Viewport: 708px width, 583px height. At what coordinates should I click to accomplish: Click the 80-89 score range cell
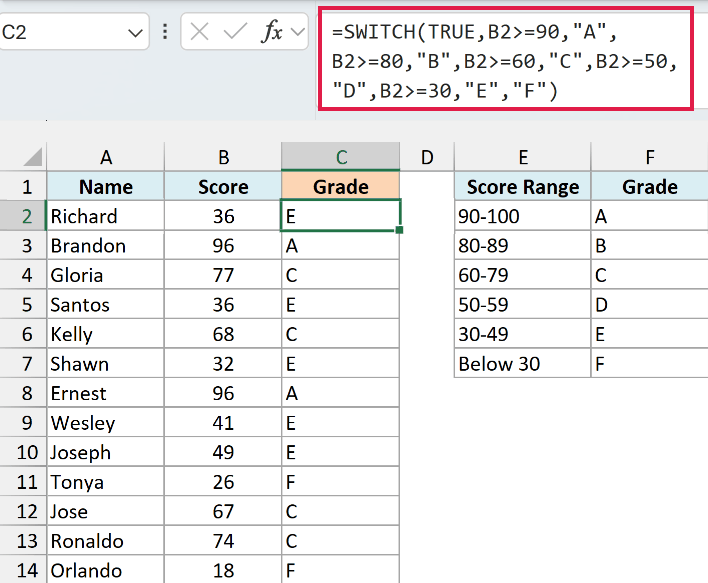pos(523,245)
